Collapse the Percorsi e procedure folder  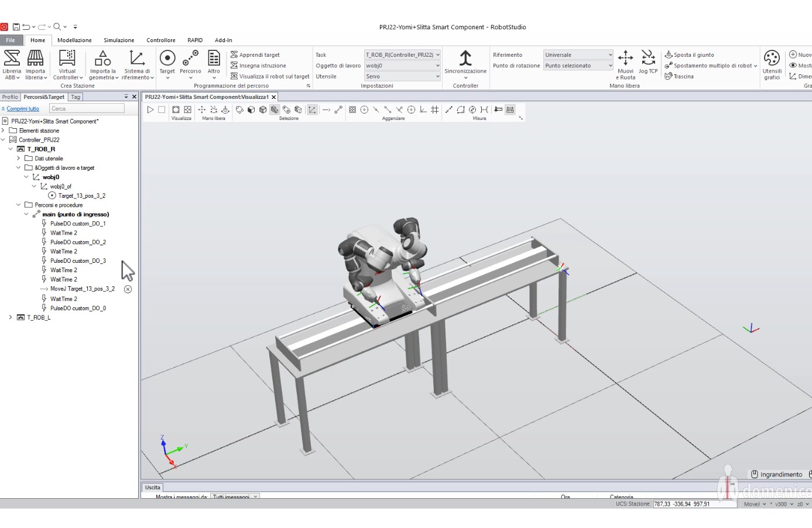point(18,205)
